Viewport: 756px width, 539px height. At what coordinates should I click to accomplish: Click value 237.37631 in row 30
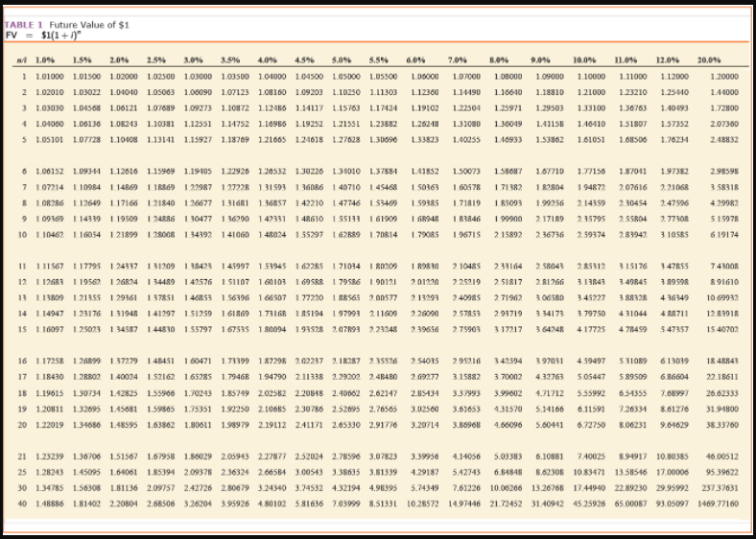721,488
